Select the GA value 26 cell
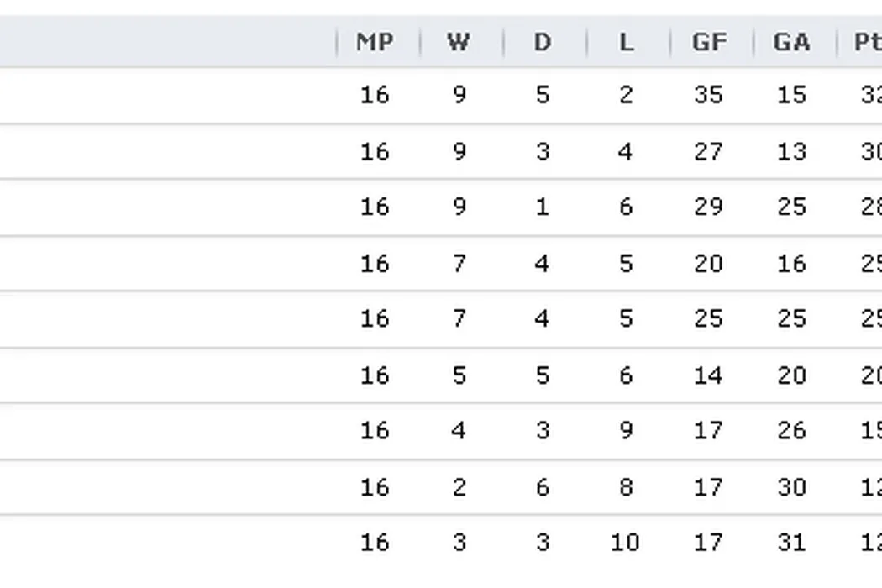The width and height of the screenshot is (882, 588). coord(792,431)
